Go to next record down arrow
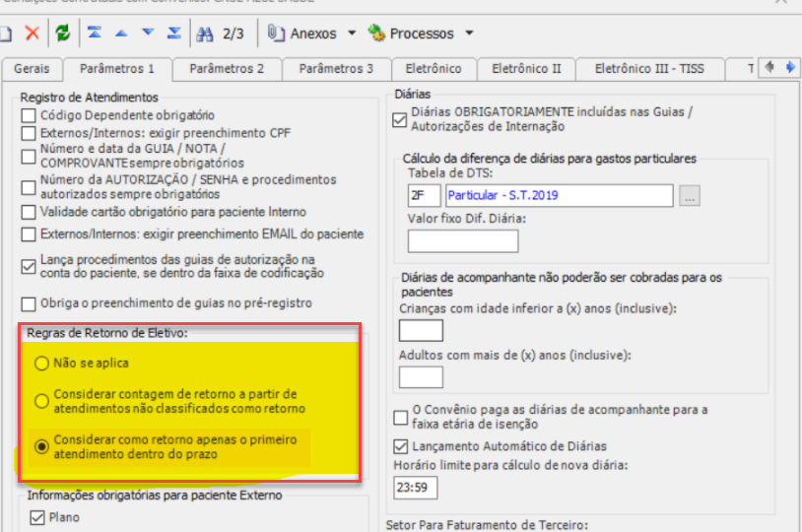Viewport: 802px width, 532px height. 148,33
